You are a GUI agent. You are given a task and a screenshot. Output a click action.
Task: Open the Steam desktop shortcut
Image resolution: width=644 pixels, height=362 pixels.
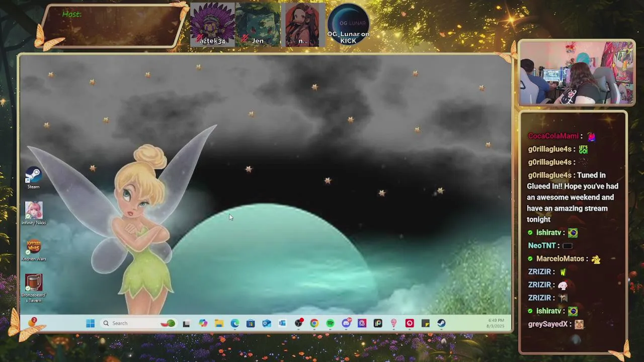click(x=33, y=178)
